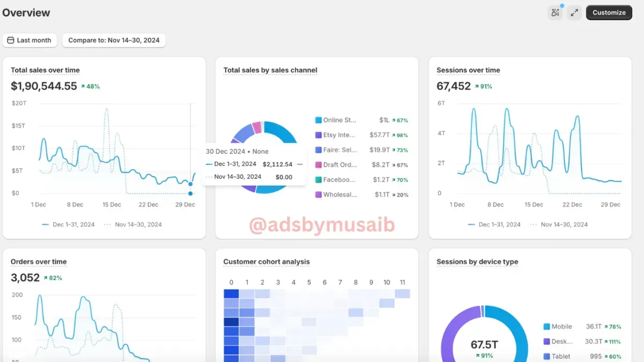The image size is (644, 362).
Task: Click the blue Online Store legend swatch
Action: [x=318, y=120]
